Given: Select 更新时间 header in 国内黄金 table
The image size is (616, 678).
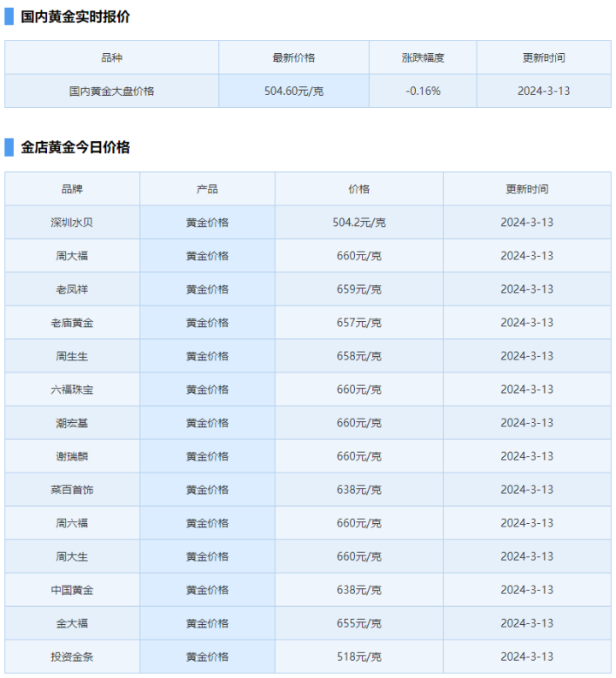Looking at the screenshot, I should (543, 58).
